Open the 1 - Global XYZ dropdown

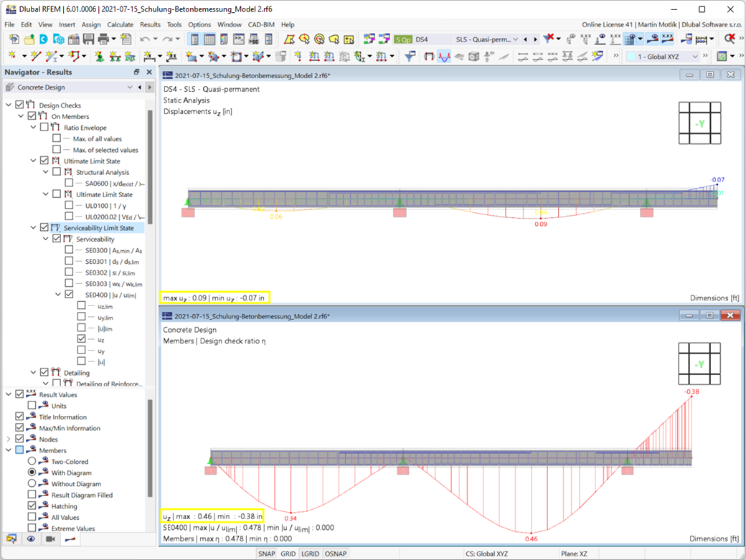tap(694, 56)
